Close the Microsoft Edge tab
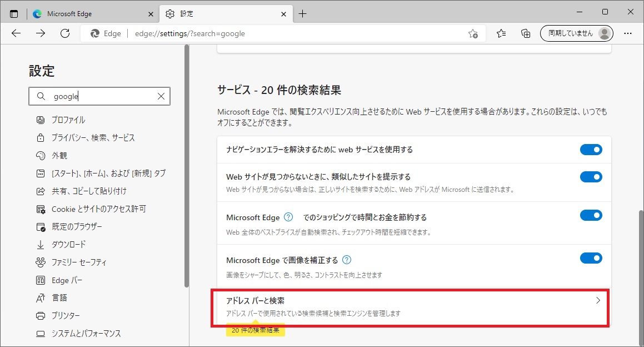 (x=151, y=14)
